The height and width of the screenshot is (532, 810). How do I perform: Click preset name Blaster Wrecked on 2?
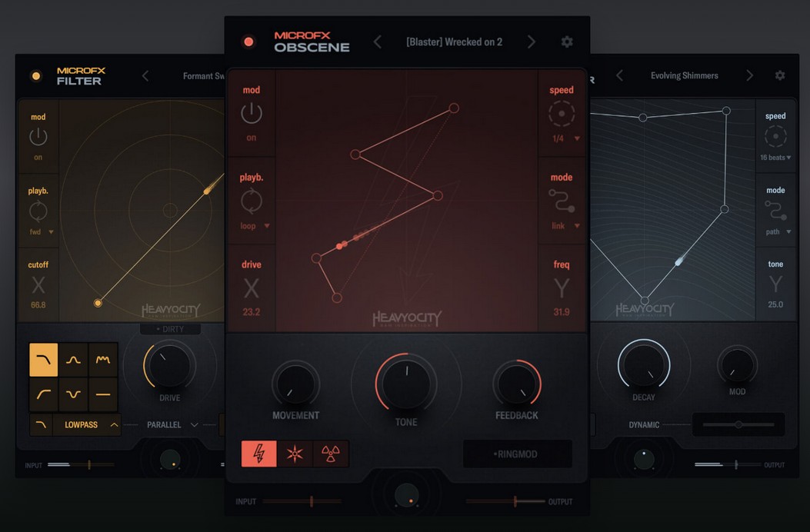click(454, 42)
